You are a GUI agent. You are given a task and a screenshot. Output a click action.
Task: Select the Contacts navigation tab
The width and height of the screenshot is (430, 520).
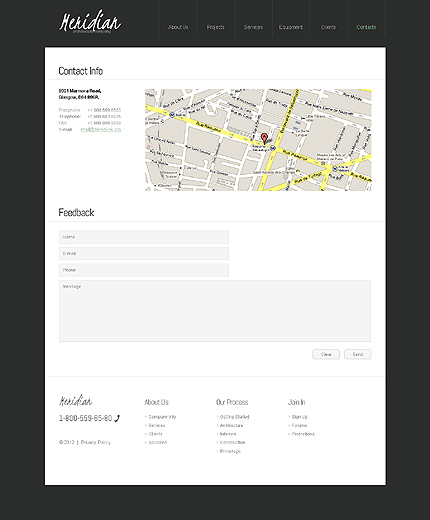(x=366, y=27)
